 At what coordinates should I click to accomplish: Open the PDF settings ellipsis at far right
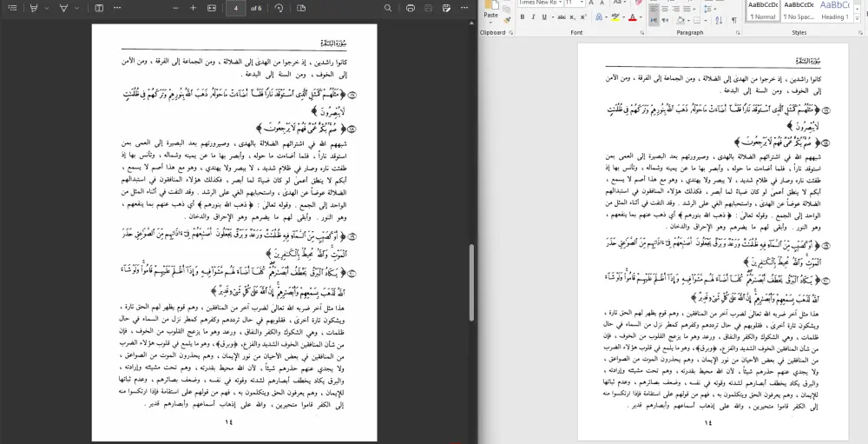tap(465, 9)
